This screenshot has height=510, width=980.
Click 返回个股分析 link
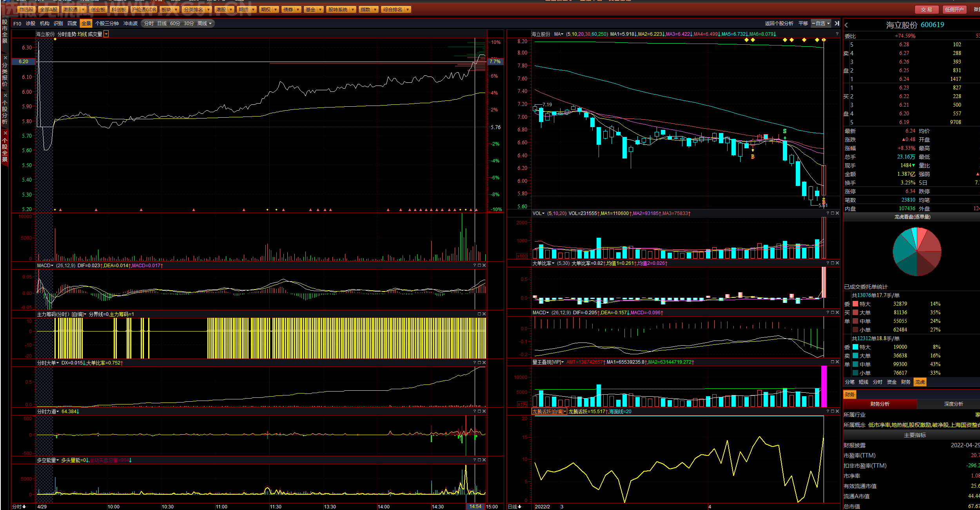click(779, 24)
